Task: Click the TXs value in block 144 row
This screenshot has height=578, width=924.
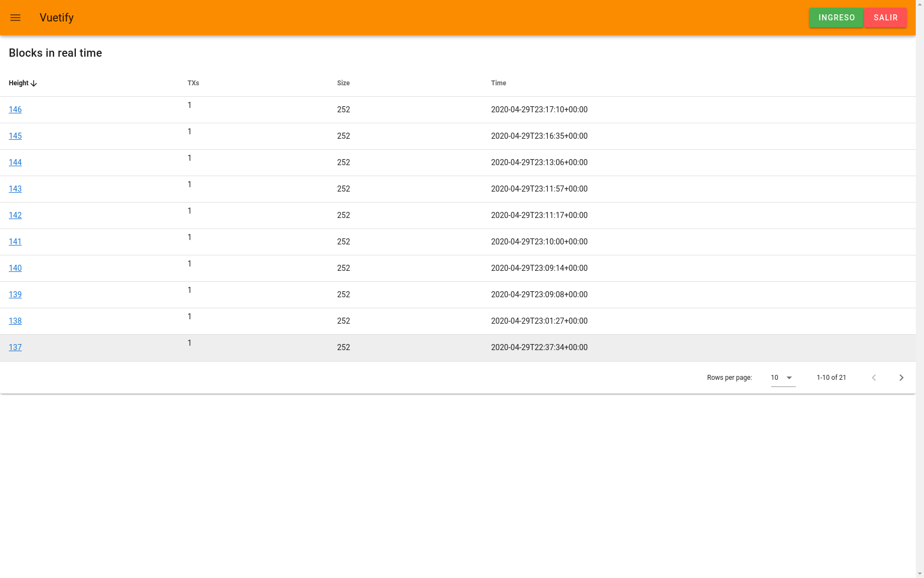Action: point(190,158)
